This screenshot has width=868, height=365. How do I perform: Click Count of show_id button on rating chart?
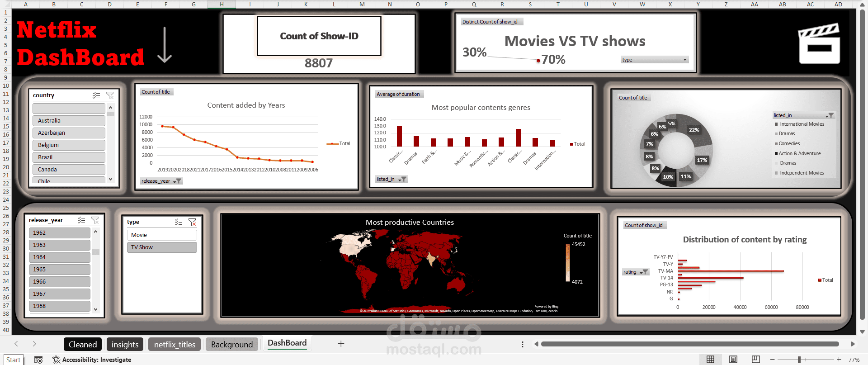[644, 225]
